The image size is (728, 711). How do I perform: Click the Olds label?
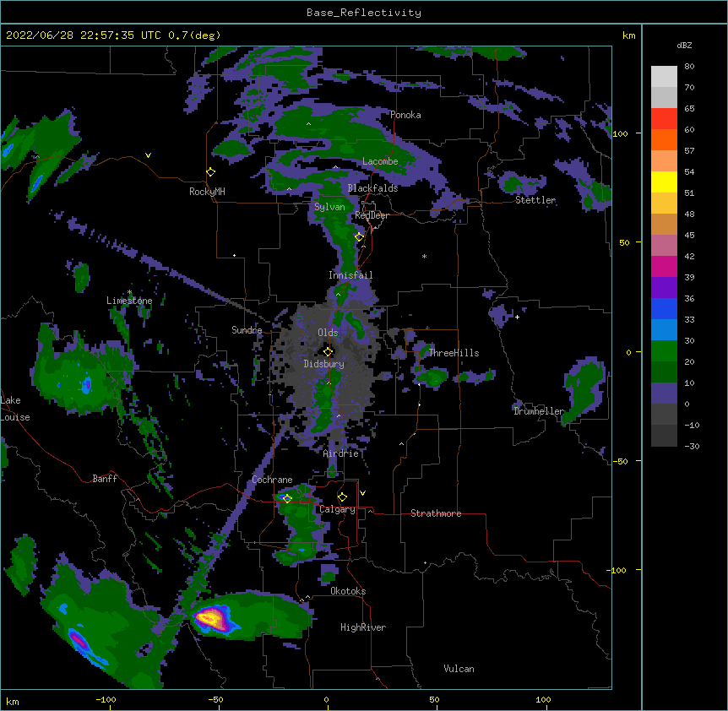[x=328, y=333]
